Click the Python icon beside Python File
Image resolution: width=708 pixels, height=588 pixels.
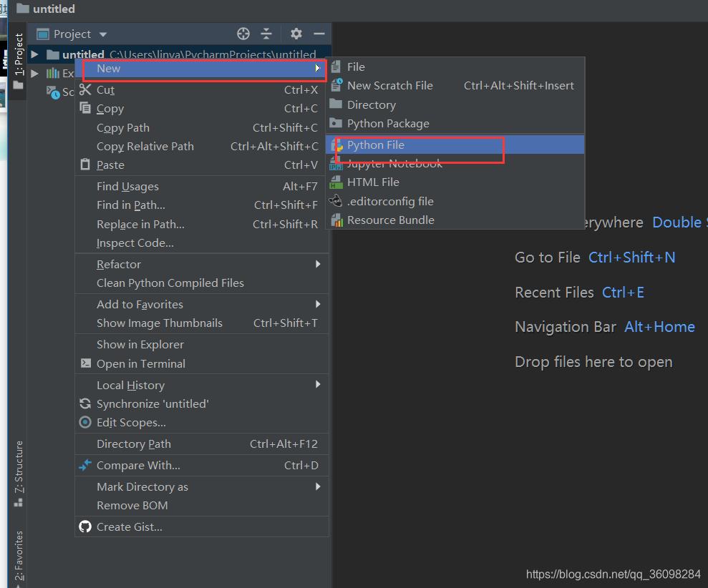click(337, 145)
